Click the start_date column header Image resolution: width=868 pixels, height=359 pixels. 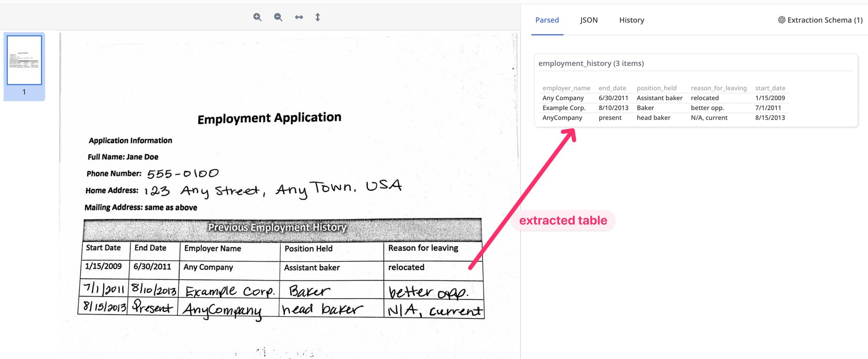pyautogui.click(x=770, y=88)
